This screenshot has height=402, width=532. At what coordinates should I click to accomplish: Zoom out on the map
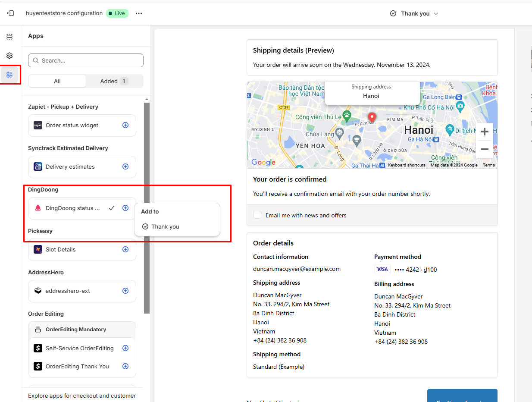[x=484, y=149]
